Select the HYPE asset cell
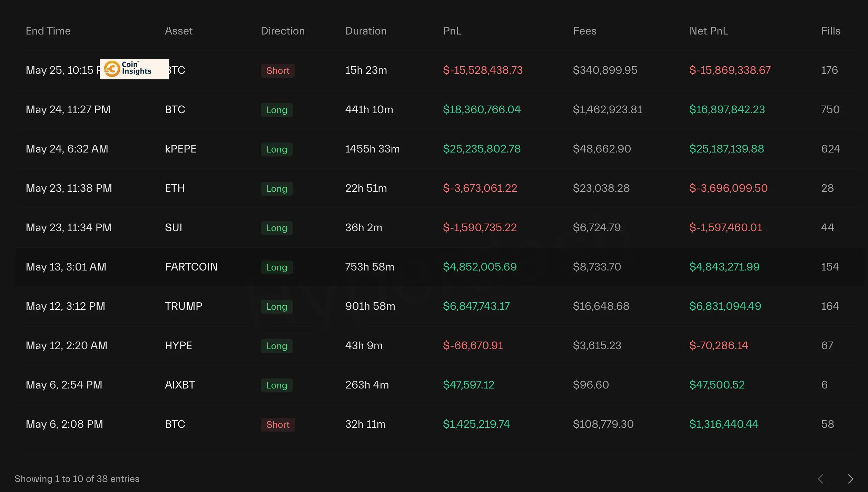Image resolution: width=868 pixels, height=492 pixels. click(x=178, y=345)
